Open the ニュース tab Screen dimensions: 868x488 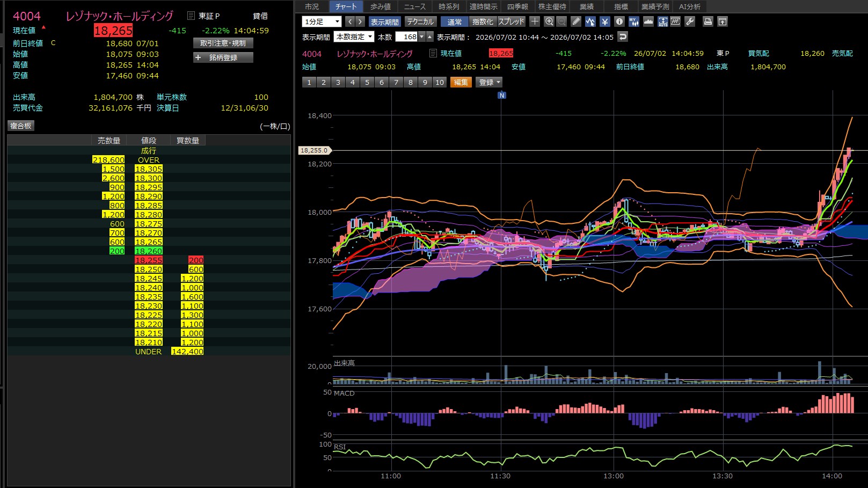click(x=415, y=6)
